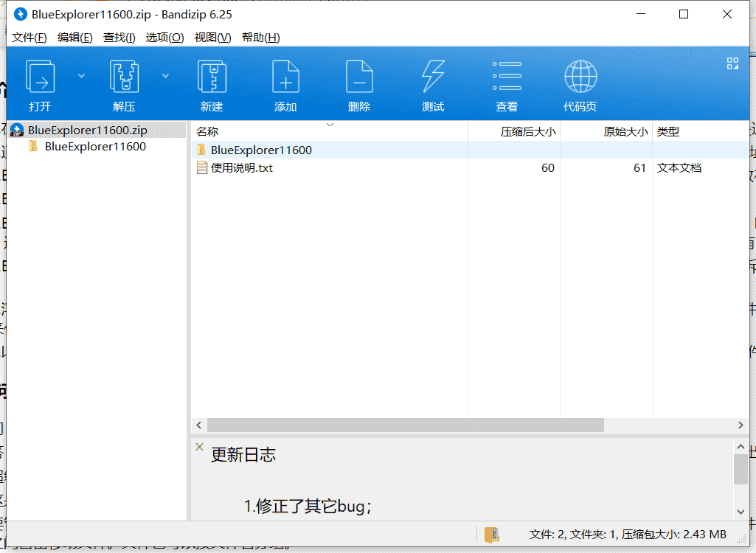Open the 查找(I) menu

[119, 38]
